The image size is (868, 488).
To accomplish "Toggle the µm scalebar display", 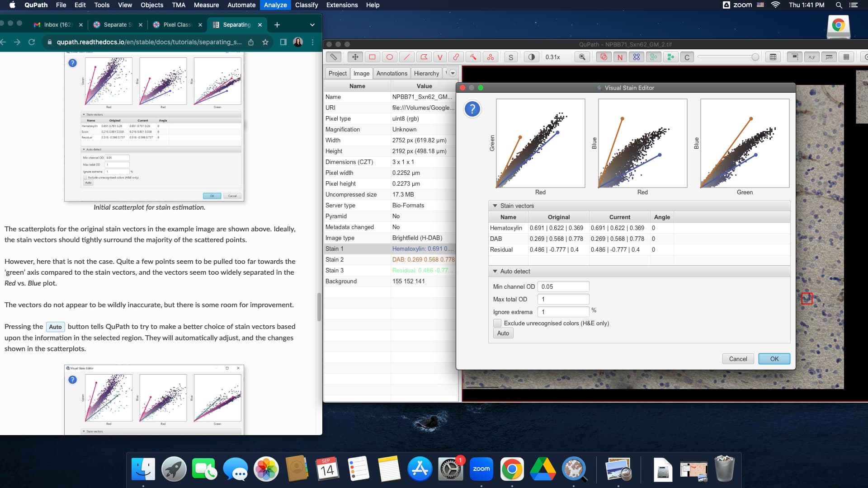I will (x=829, y=57).
